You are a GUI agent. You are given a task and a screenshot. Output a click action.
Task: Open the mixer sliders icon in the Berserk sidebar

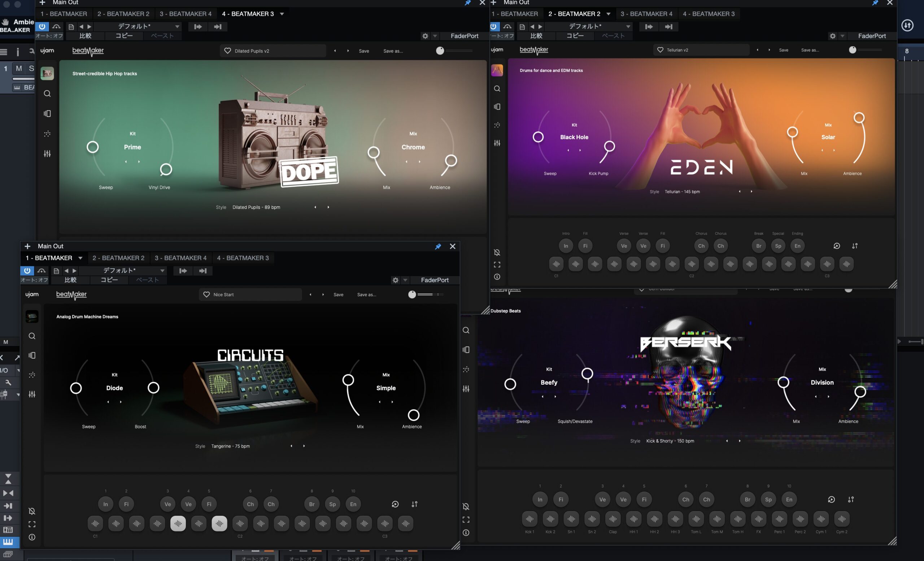tap(466, 389)
